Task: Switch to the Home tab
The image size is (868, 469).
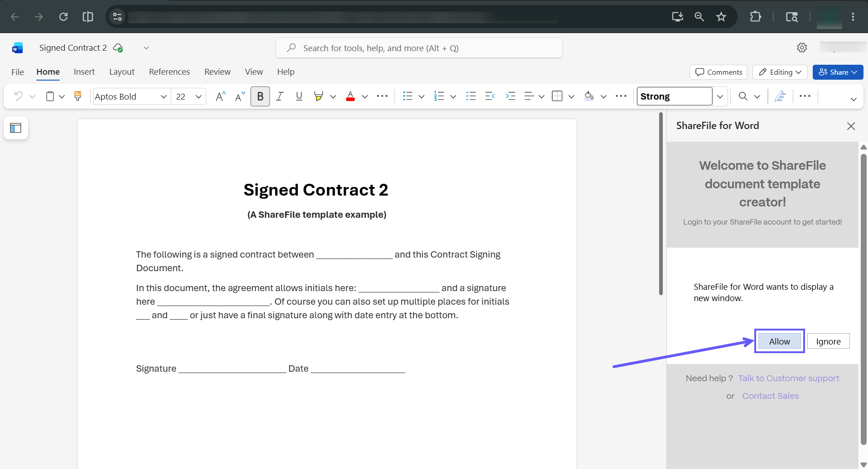Action: click(x=48, y=72)
